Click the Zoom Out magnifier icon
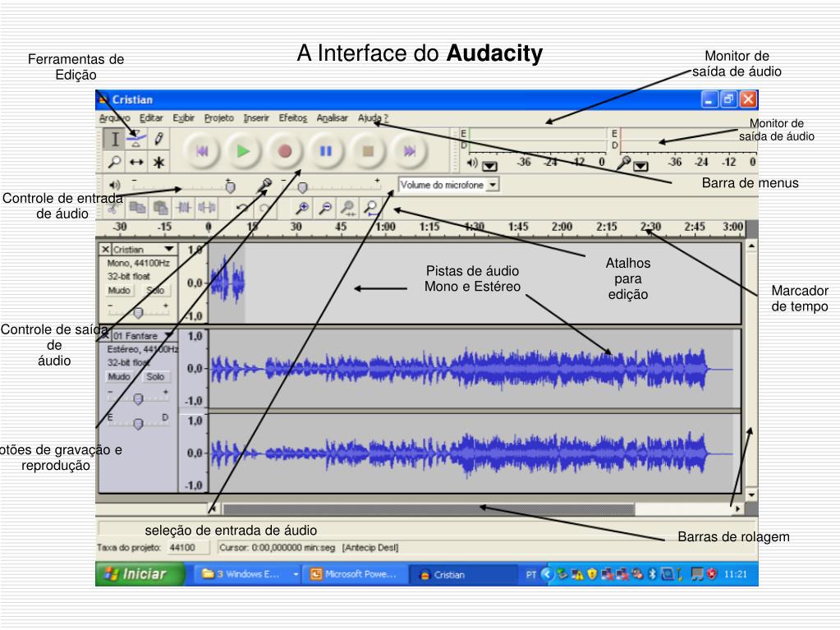The image size is (840, 630). (325, 208)
